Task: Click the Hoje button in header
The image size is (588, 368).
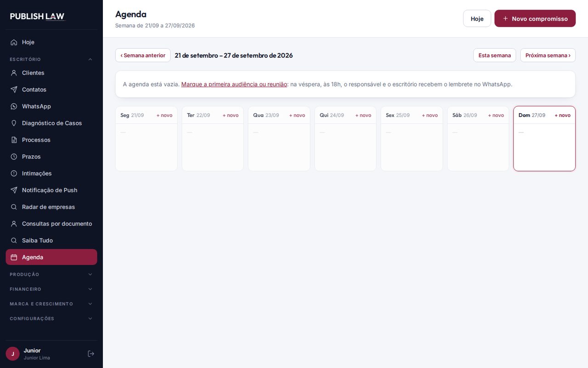Action: tap(477, 18)
